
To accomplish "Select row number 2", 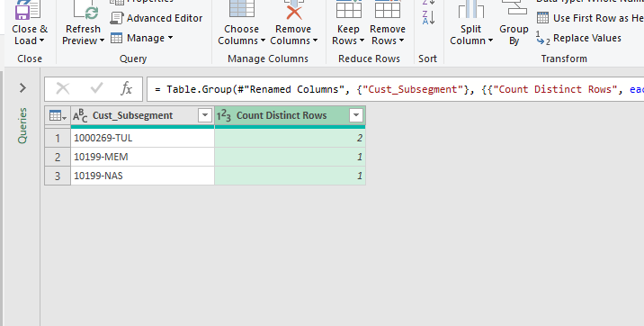I will 58,157.
